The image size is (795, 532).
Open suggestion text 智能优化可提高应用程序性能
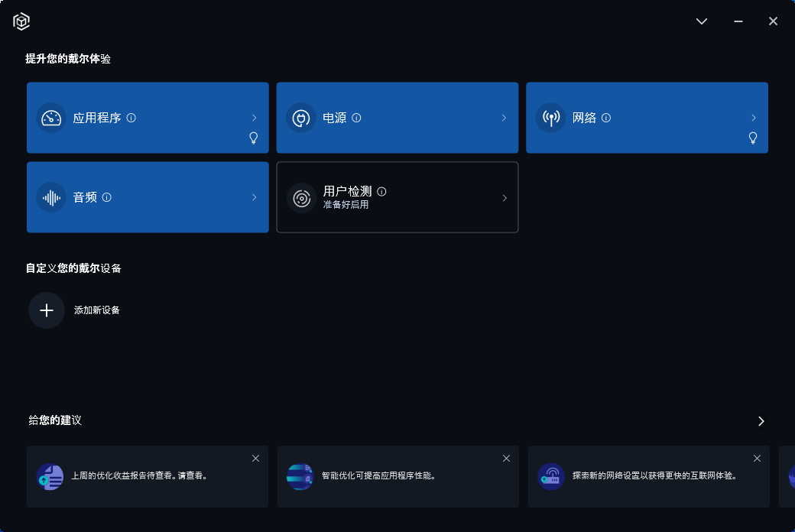380,475
